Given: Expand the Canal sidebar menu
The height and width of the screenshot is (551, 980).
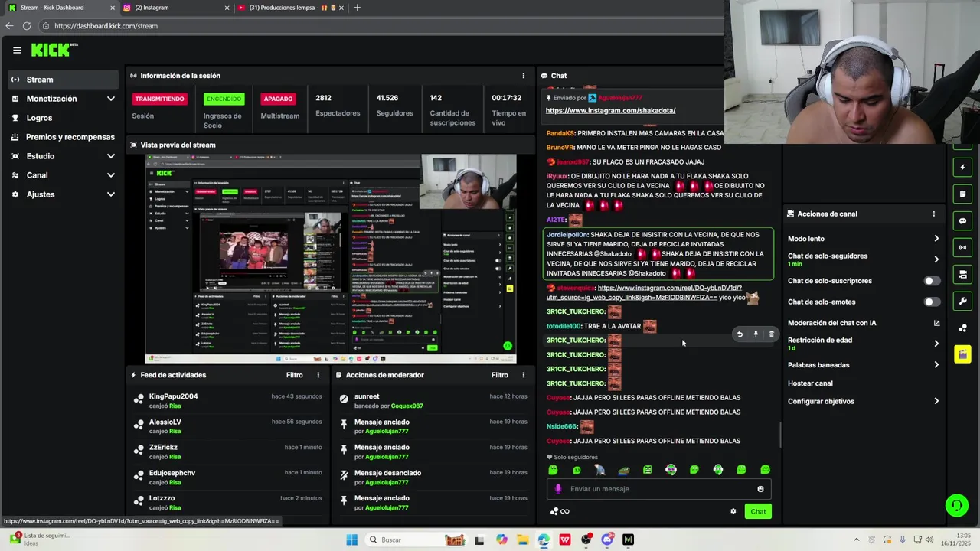Looking at the screenshot, I should point(64,175).
